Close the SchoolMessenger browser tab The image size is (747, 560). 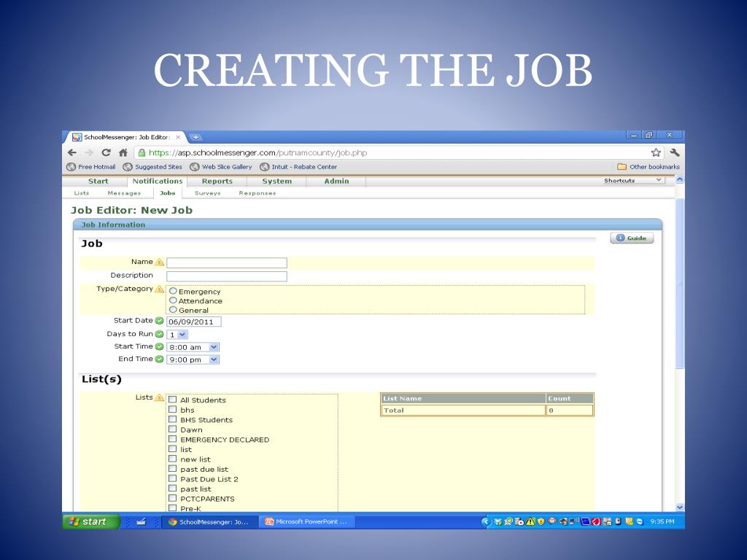[178, 137]
